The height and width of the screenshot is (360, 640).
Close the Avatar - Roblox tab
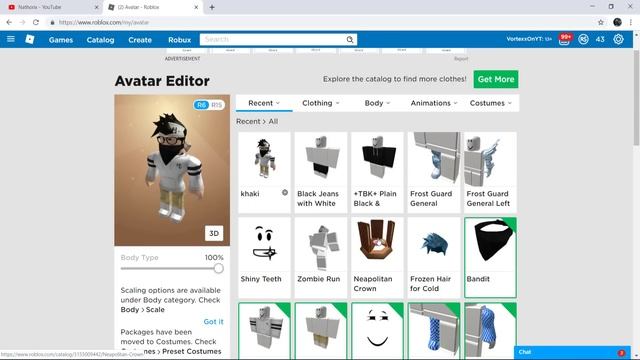196,7
